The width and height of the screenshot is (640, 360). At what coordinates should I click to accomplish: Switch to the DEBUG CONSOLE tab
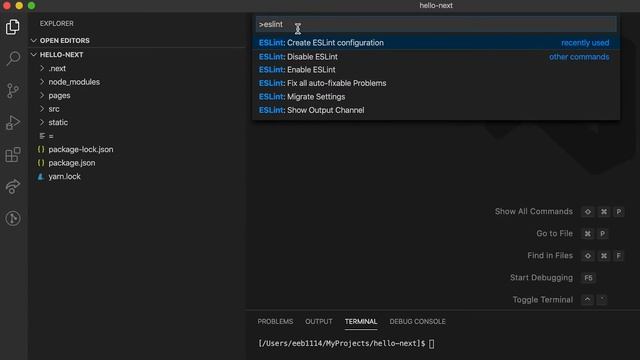point(418,322)
